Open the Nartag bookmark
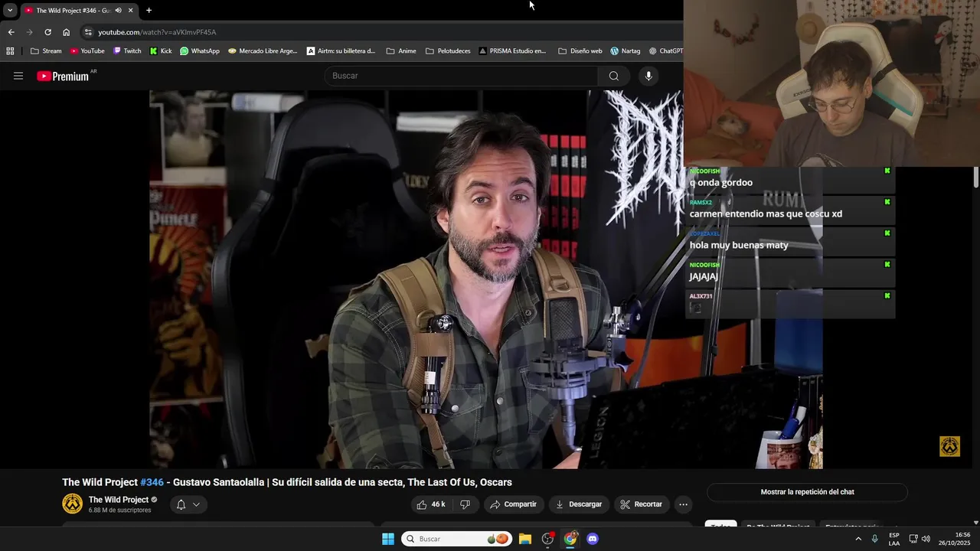Image resolution: width=980 pixels, height=551 pixels. [625, 51]
